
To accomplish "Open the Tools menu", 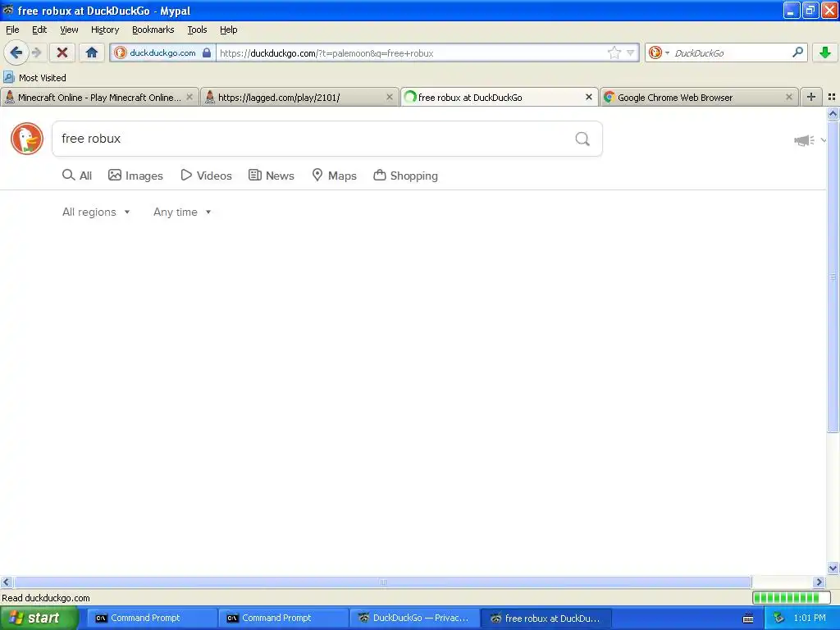I will point(197,30).
